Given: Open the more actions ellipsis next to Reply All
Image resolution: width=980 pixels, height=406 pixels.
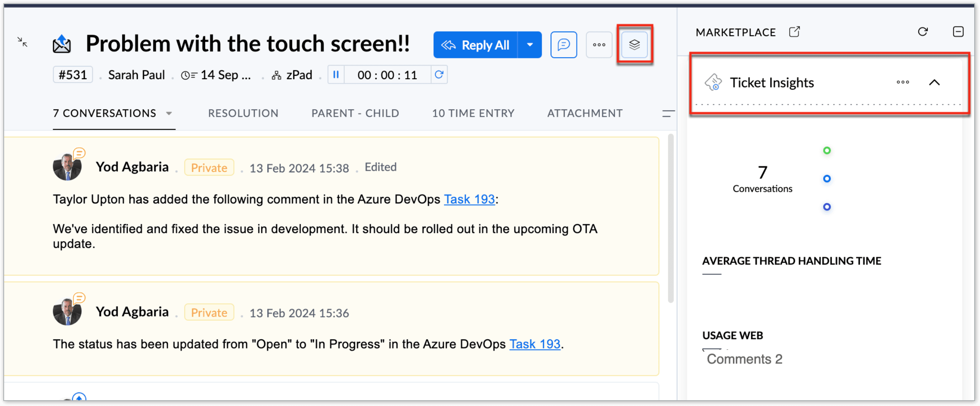Looking at the screenshot, I should tap(599, 45).
